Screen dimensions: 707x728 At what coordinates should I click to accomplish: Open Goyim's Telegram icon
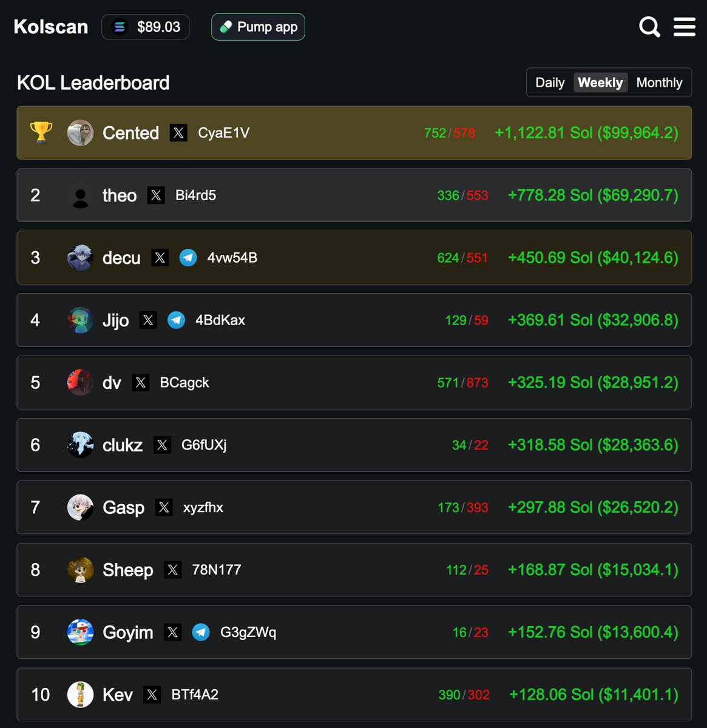click(x=201, y=633)
